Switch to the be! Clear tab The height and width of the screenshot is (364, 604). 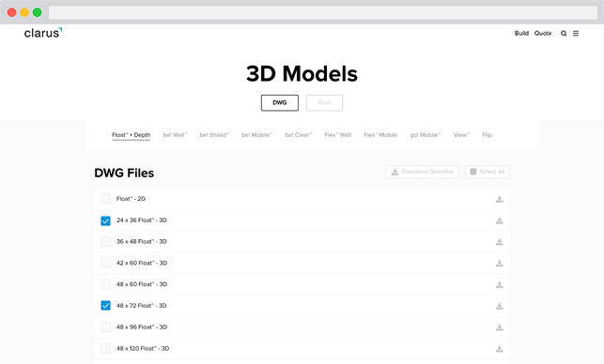tap(299, 135)
